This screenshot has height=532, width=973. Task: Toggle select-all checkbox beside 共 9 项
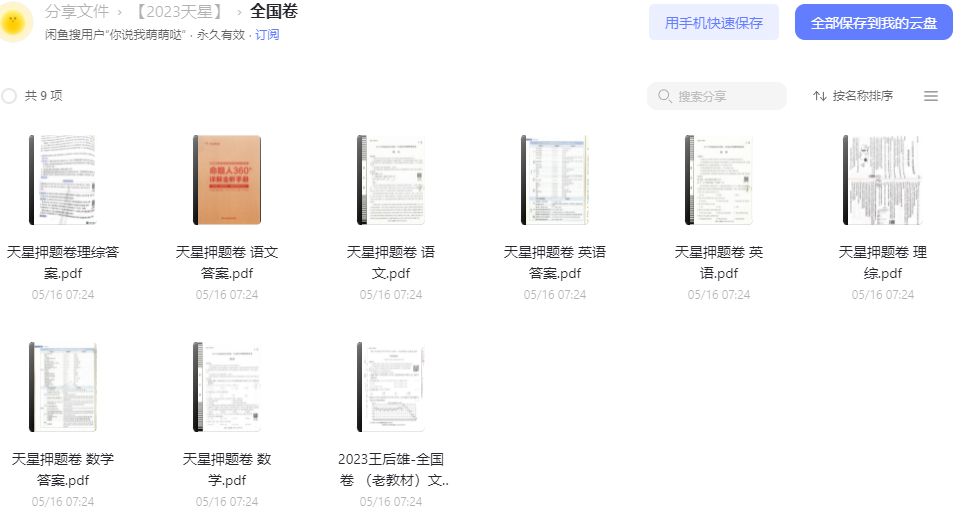(9, 96)
